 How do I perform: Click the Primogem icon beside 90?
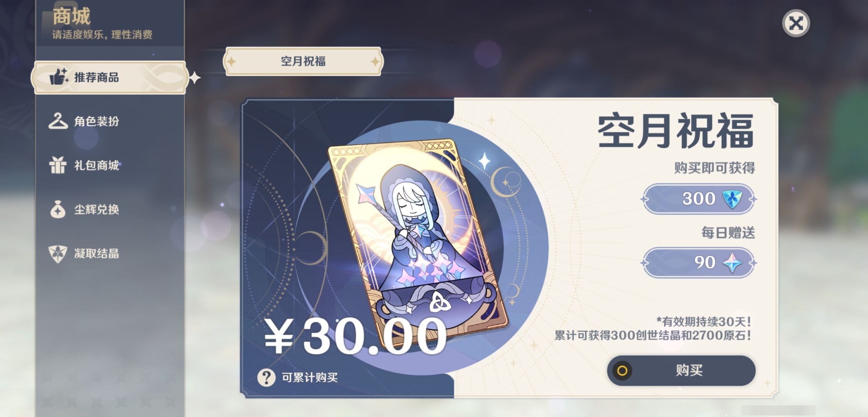[732, 263]
